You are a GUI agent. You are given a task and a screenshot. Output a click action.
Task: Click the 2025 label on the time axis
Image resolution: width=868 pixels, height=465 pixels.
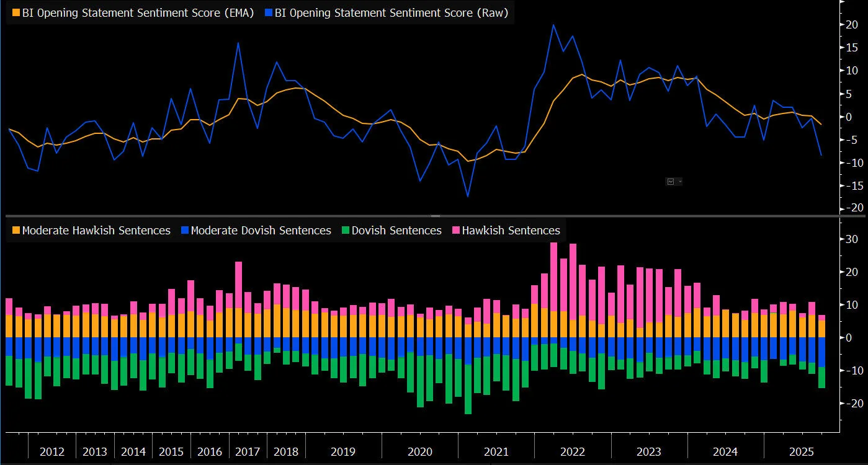tap(802, 452)
